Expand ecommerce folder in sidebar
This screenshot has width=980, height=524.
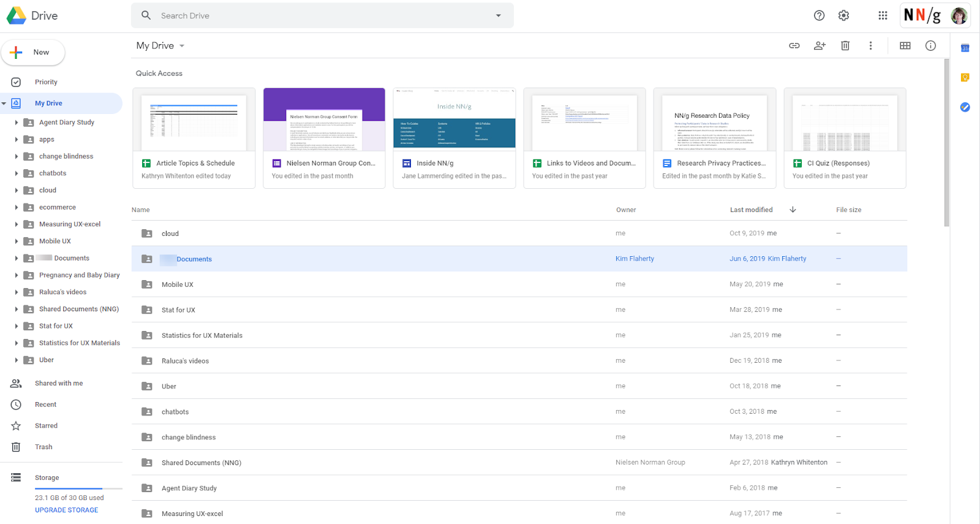click(16, 207)
